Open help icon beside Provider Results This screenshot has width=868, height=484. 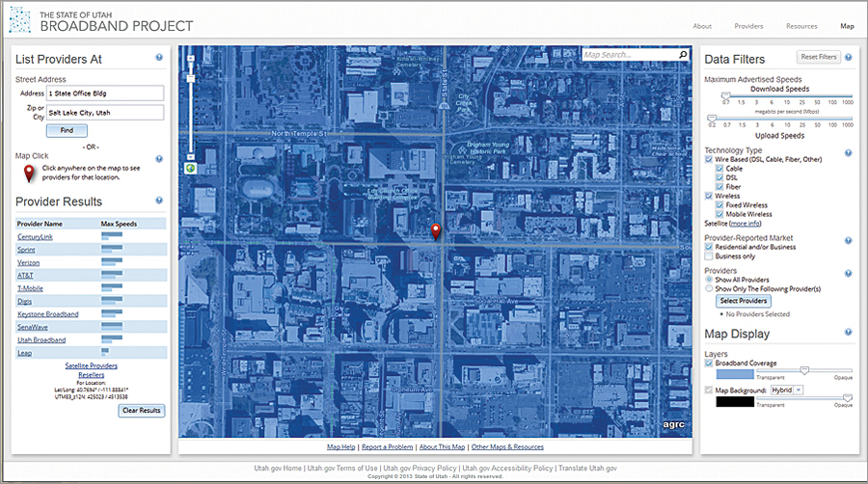(159, 201)
